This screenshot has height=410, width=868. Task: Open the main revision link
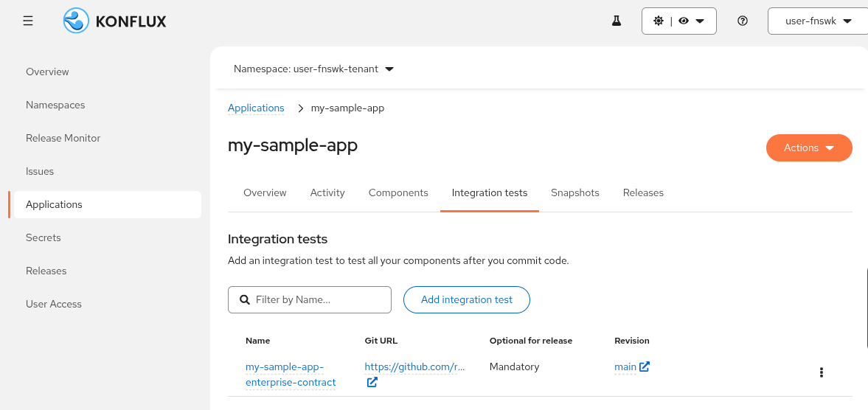tap(625, 366)
